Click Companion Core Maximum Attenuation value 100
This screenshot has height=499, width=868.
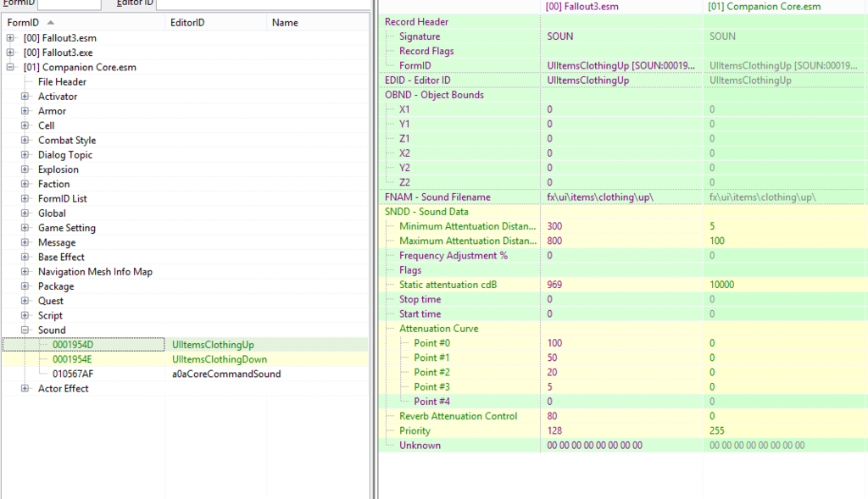717,241
